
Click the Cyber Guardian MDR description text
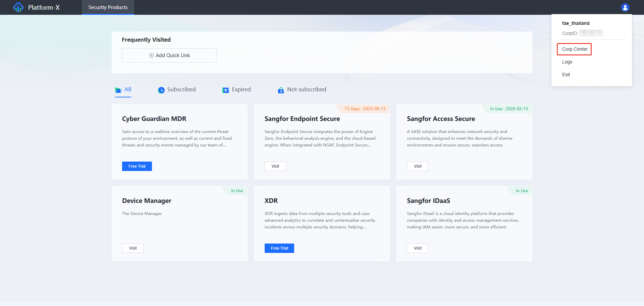coord(177,138)
